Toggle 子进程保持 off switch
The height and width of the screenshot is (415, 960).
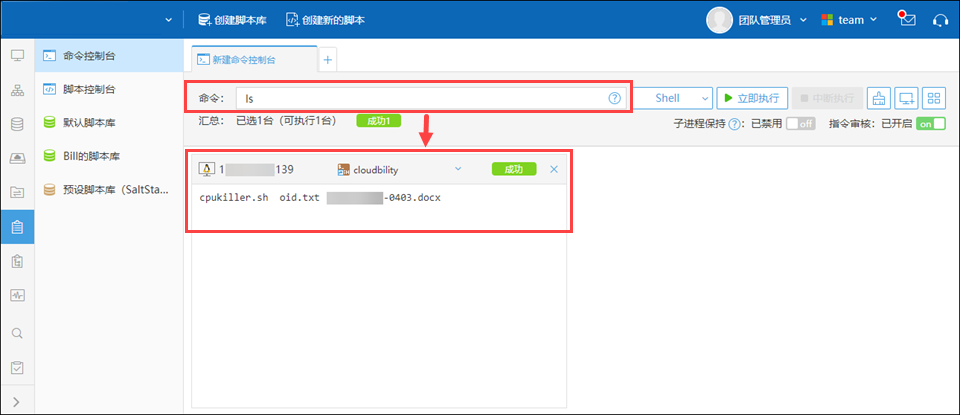[801, 124]
